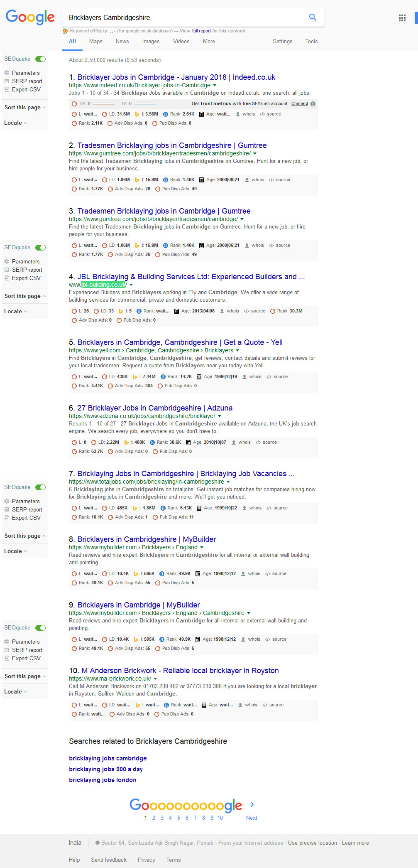Image resolution: width=418 pixels, height=868 pixels.
Task: Expand Locale in top SEOquake panel
Action: (x=16, y=123)
